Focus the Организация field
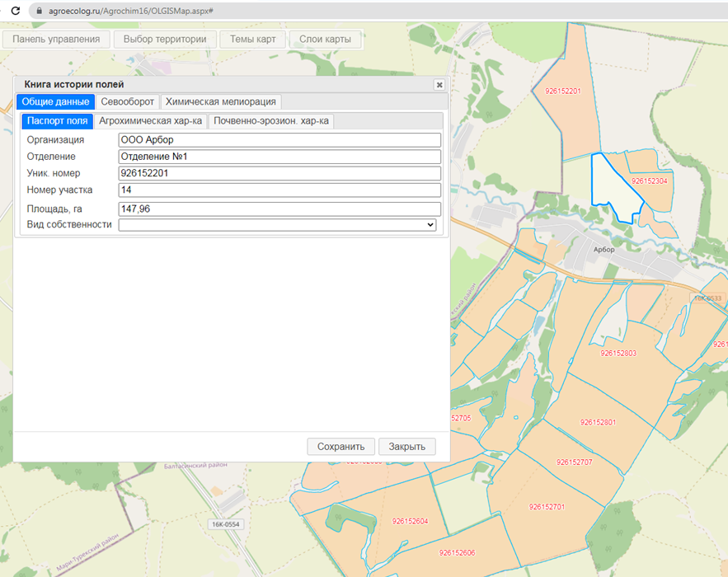 [279, 140]
